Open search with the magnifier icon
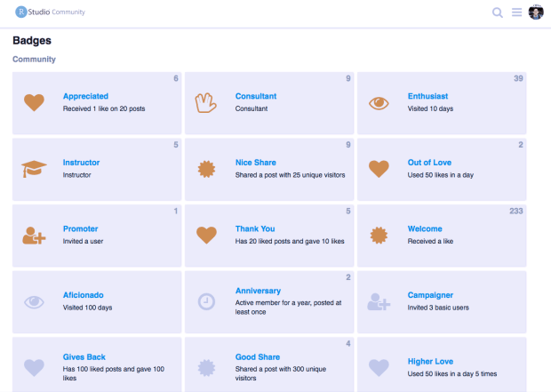This screenshot has width=551, height=392. (498, 12)
